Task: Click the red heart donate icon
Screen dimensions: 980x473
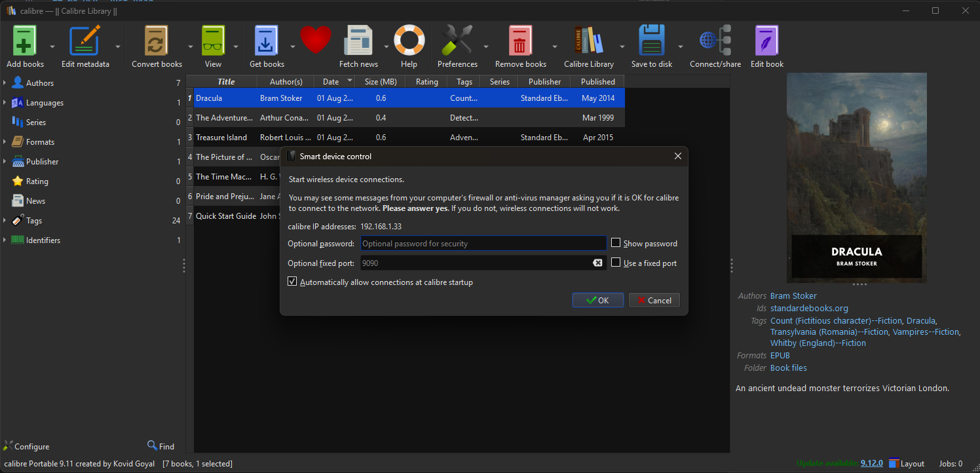Action: (x=316, y=41)
